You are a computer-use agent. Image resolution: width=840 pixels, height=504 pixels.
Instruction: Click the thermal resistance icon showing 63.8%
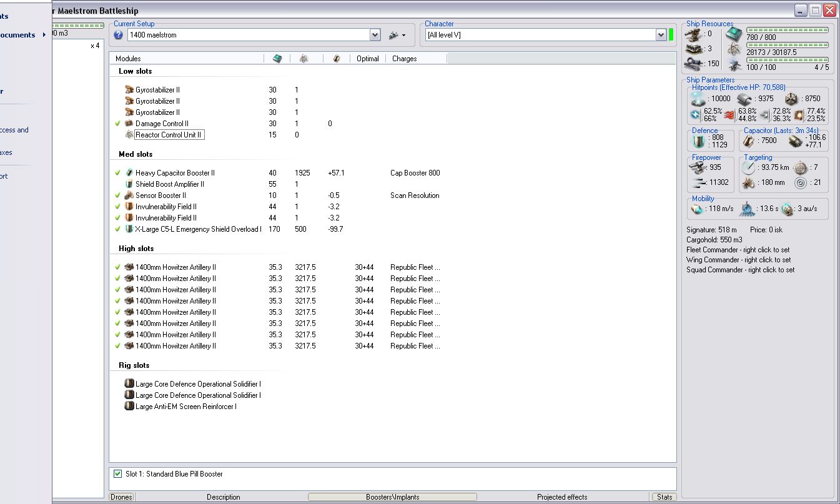729,115
